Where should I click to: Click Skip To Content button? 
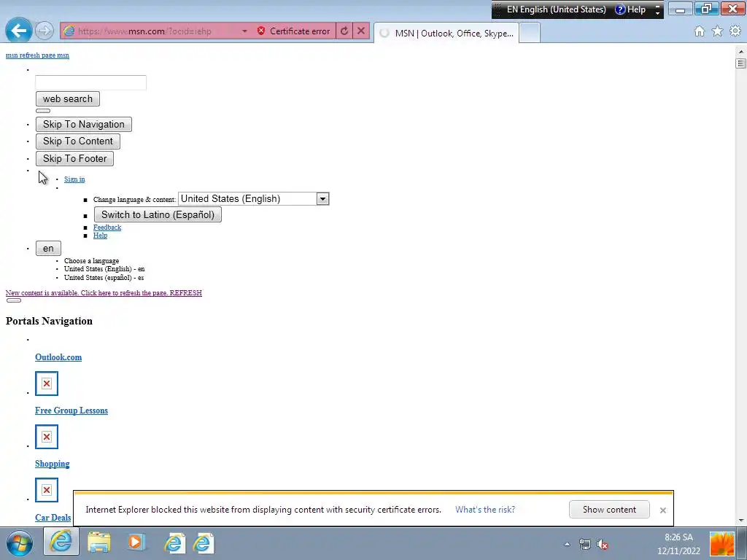77,141
